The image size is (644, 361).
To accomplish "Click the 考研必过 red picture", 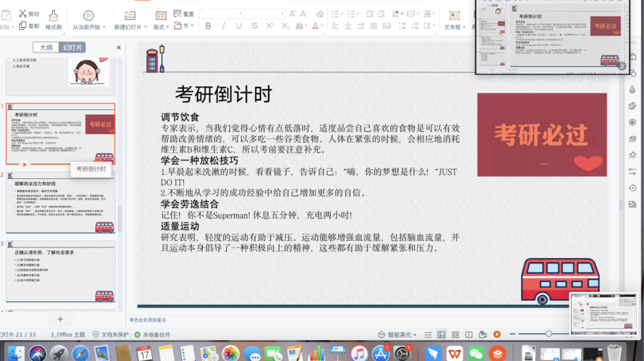I will click(x=541, y=135).
